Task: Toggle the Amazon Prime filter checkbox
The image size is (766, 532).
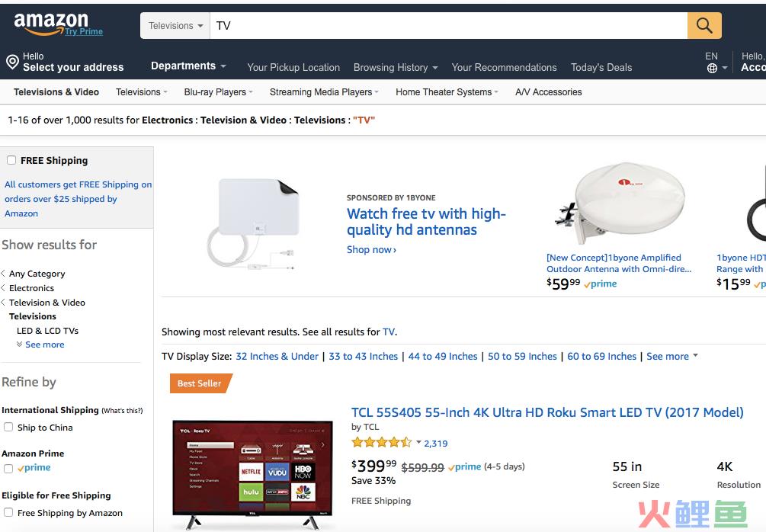Action: [8, 468]
